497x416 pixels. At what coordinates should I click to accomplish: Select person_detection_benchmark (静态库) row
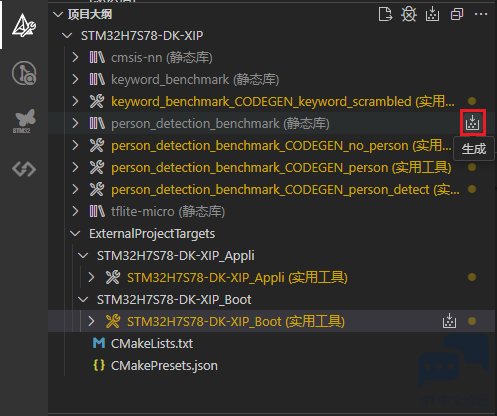[x=271, y=123]
